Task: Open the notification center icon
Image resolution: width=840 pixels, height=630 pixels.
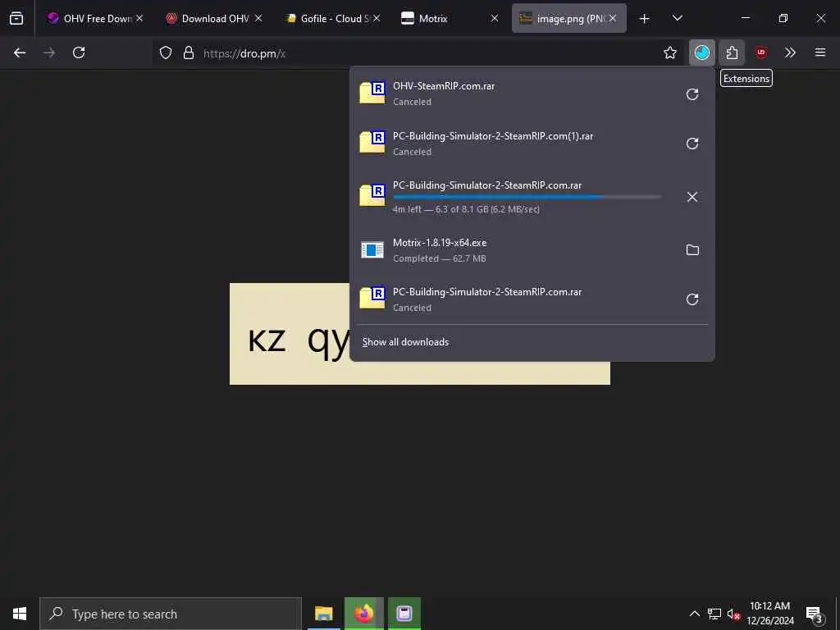Action: 815,614
